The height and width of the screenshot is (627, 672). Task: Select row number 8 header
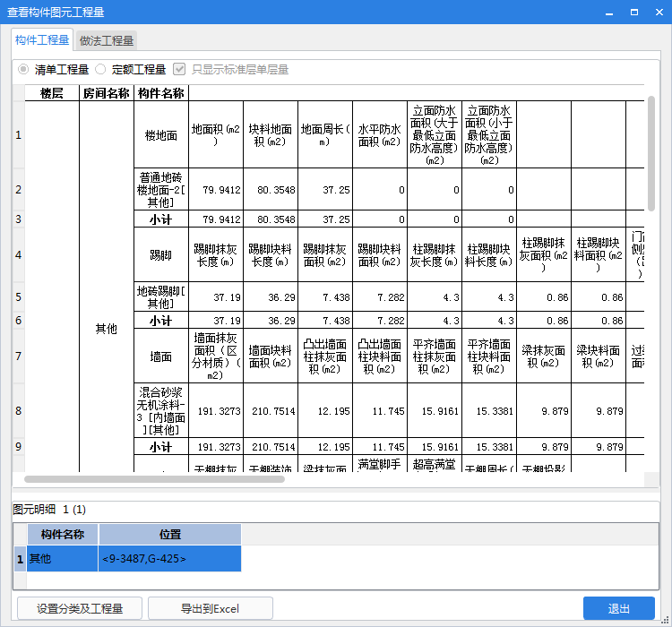click(19, 410)
